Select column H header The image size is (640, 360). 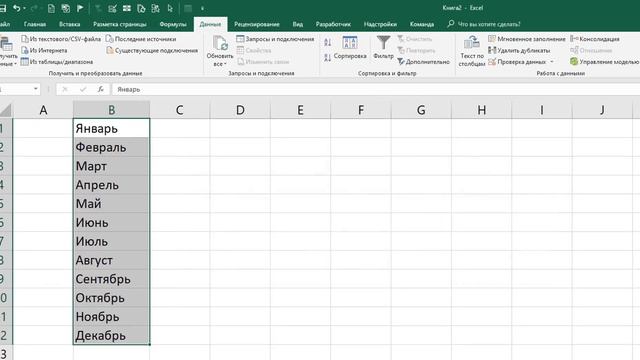(x=482, y=110)
